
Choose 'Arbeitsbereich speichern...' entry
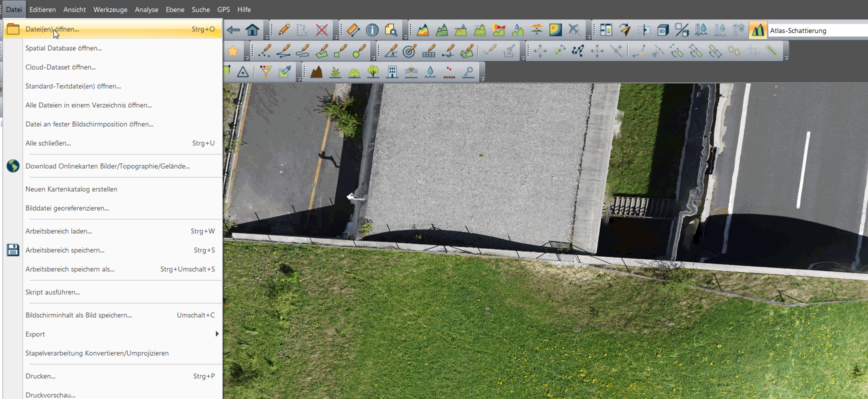pyautogui.click(x=113, y=250)
